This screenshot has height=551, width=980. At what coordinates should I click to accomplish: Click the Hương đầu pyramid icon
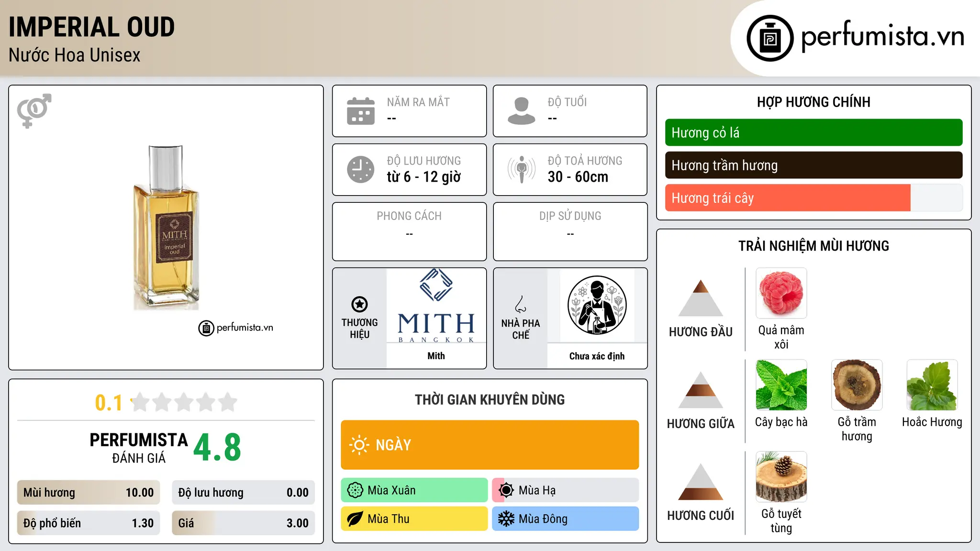click(x=701, y=298)
